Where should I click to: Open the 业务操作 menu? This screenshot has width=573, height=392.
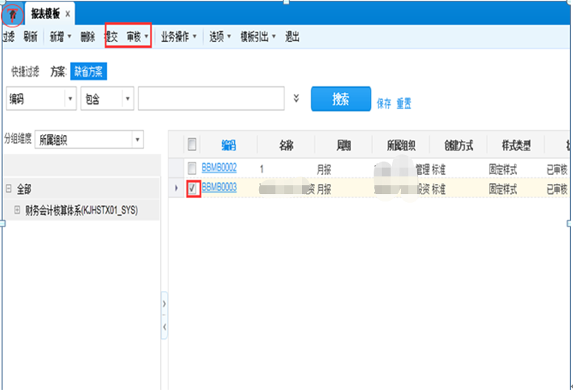[179, 36]
